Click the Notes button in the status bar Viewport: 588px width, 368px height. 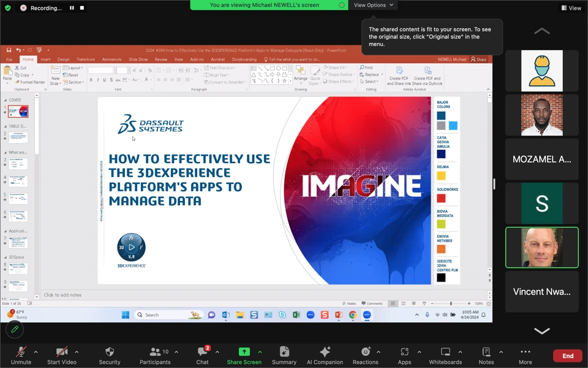(349, 304)
